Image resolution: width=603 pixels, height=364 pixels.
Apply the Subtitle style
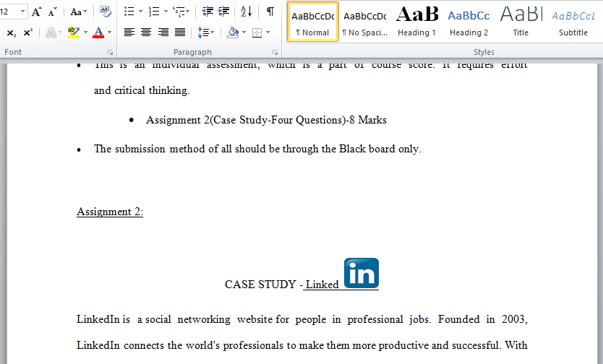(573, 22)
